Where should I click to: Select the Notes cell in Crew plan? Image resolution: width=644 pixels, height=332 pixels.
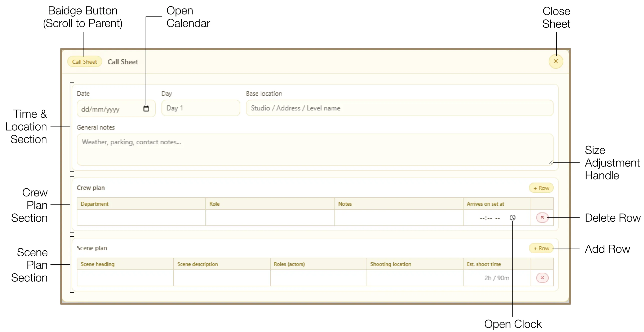[399, 217]
